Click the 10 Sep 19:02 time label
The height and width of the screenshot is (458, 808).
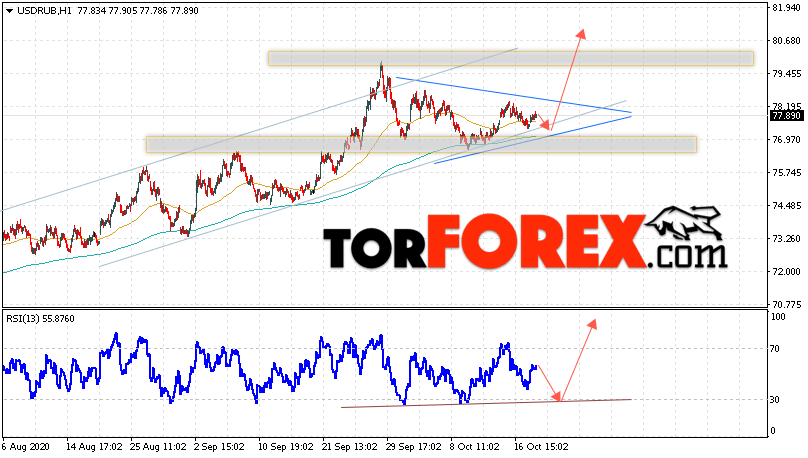(x=286, y=446)
